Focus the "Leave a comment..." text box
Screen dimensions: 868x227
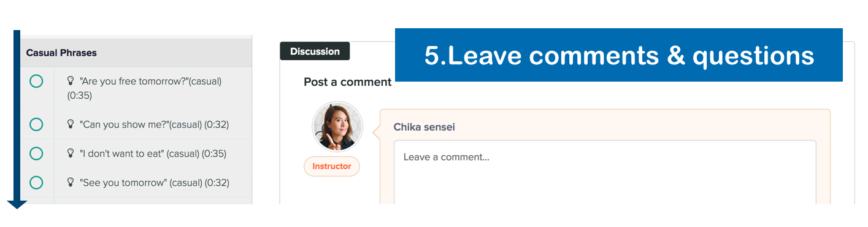point(605,172)
